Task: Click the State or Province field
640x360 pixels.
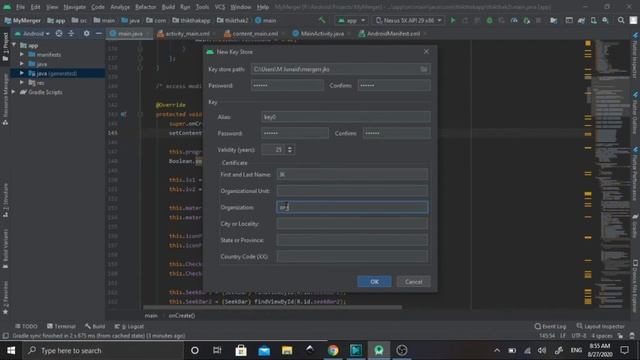Action: point(352,240)
